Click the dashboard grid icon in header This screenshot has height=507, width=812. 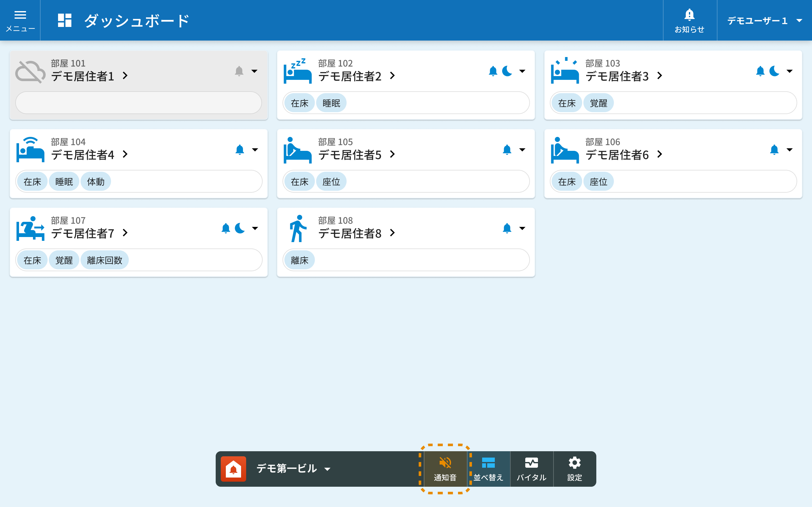point(64,21)
